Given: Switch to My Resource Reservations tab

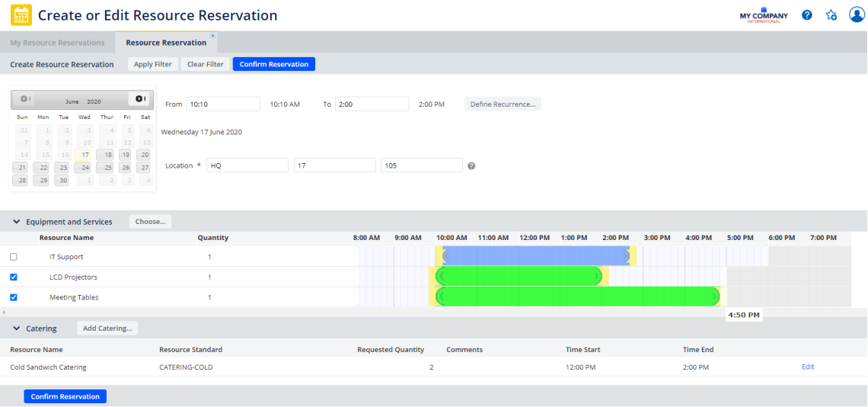Looking at the screenshot, I should pos(57,43).
